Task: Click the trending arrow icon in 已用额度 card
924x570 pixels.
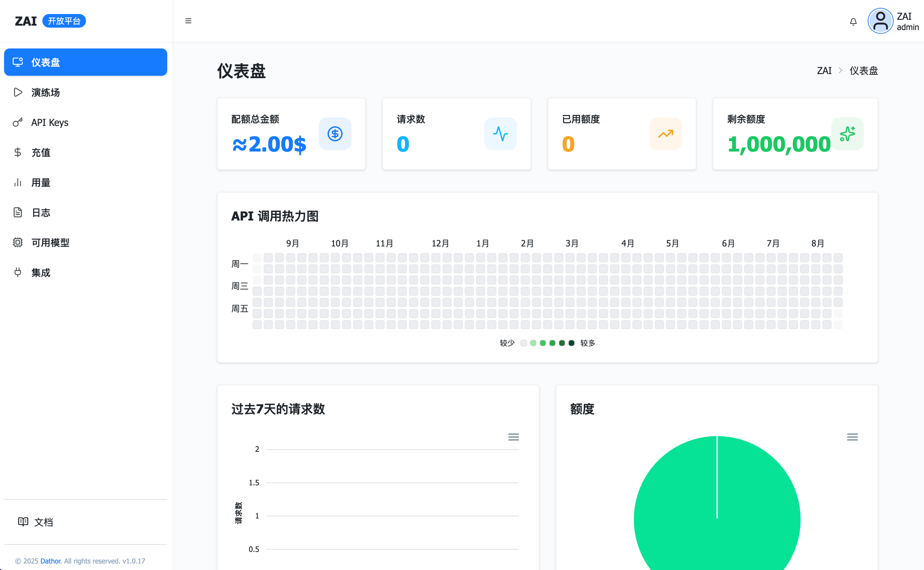Action: tap(665, 134)
